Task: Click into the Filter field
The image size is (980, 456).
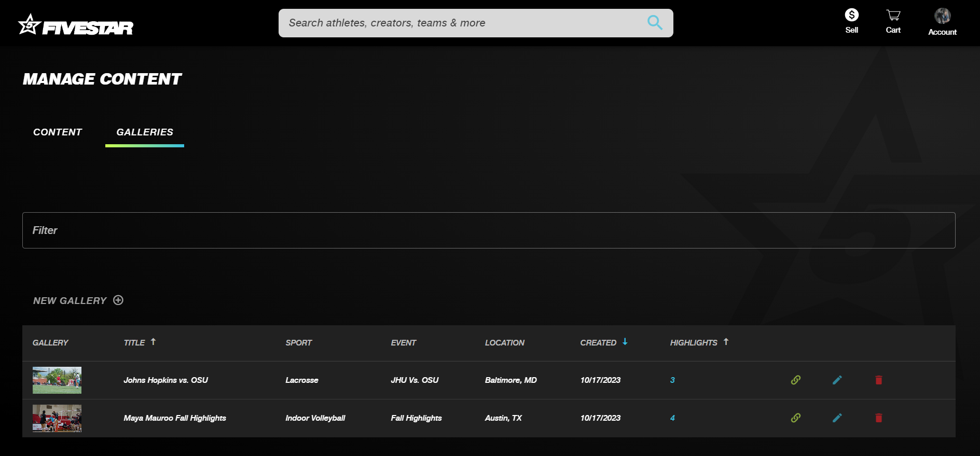Action: (489, 230)
